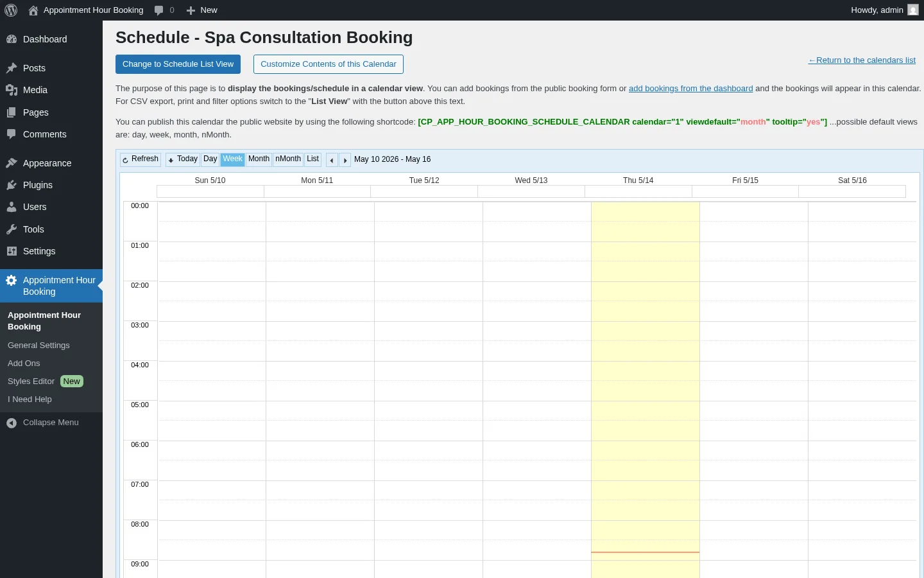Screen dimensions: 924x578
Task: Open Dashboard menu item
Action: (x=51, y=39)
